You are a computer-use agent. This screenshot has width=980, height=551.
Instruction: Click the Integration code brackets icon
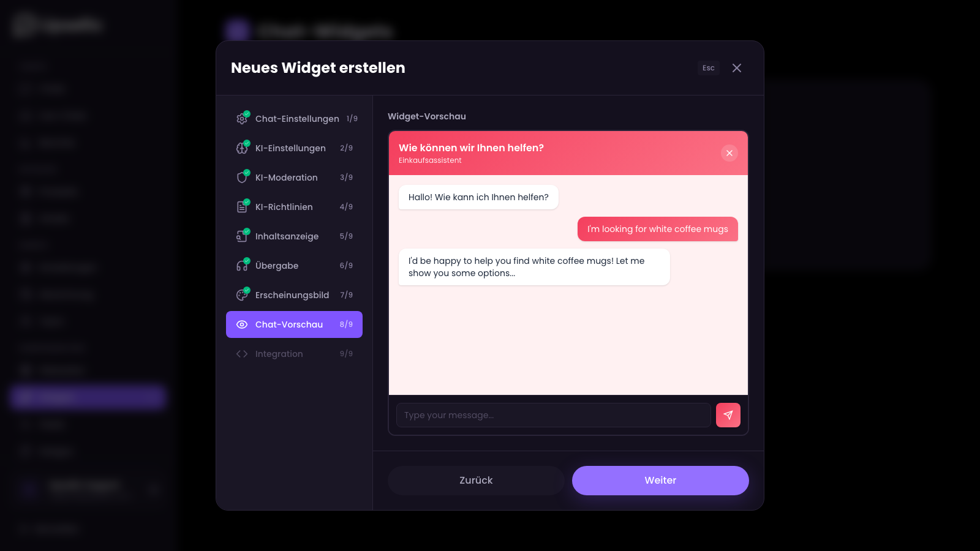coord(242,354)
